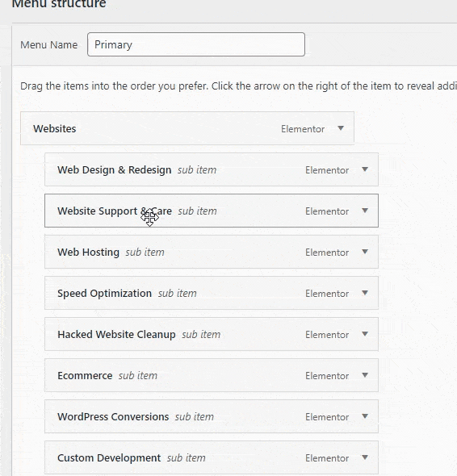Click Elementor label on Websites item
This screenshot has width=457, height=476.
(x=303, y=129)
